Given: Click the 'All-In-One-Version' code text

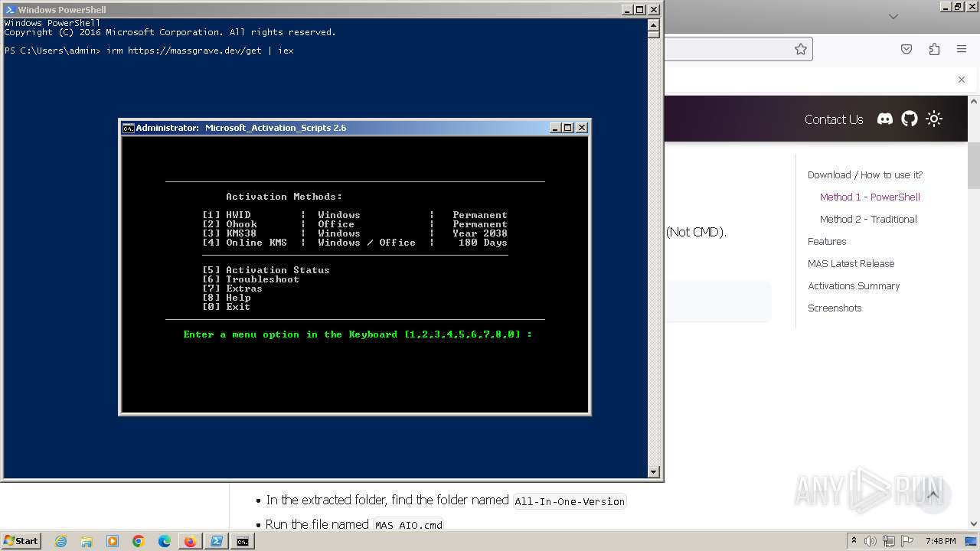Looking at the screenshot, I should coord(570,501).
